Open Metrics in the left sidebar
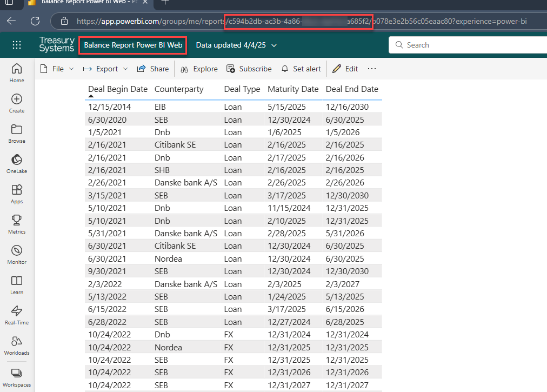Screen dimensions: 547x392 (17, 224)
